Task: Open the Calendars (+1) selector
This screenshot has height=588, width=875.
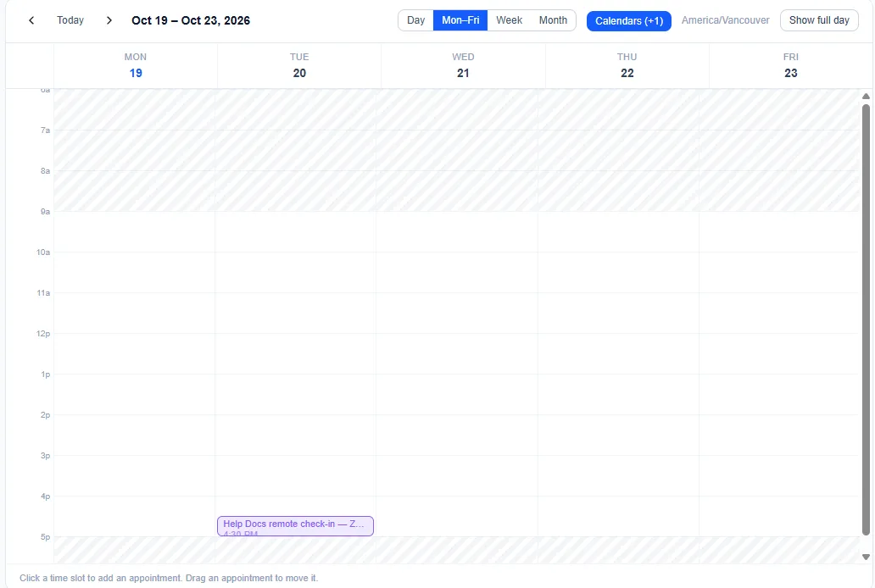Action: (x=629, y=21)
